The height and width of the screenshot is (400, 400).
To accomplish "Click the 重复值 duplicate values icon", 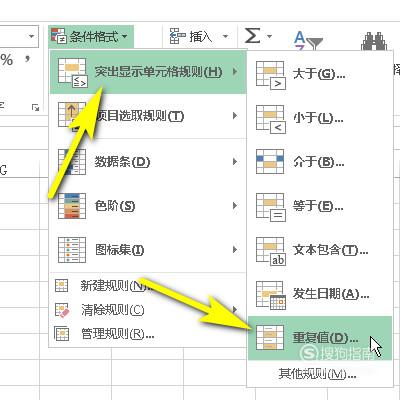I will click(x=270, y=338).
